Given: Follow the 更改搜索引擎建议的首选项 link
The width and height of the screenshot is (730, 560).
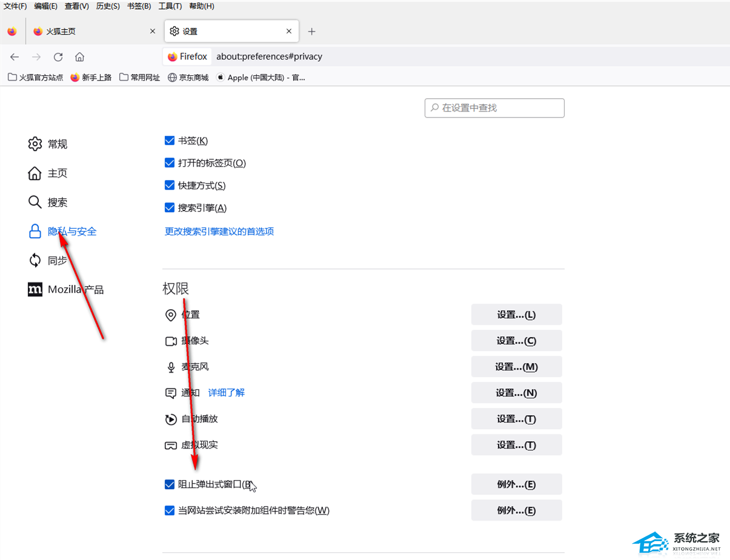Looking at the screenshot, I should click(219, 232).
